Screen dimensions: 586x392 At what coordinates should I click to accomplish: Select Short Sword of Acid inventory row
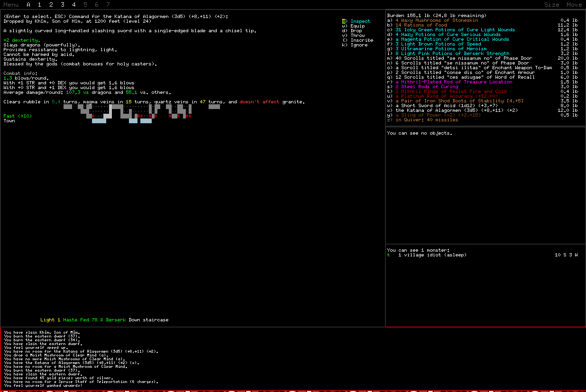tap(482, 106)
